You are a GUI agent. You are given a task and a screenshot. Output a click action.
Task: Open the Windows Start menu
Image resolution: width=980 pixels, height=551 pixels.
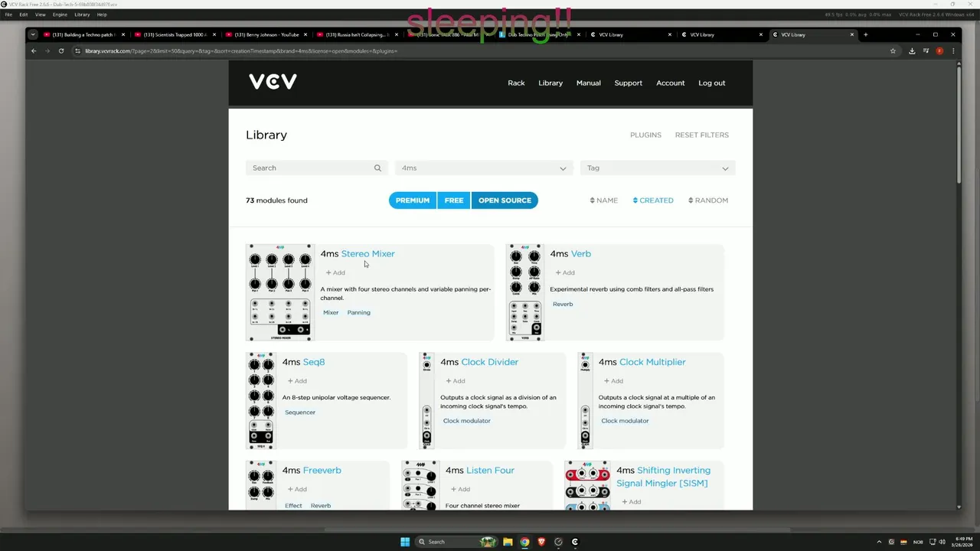pyautogui.click(x=405, y=542)
